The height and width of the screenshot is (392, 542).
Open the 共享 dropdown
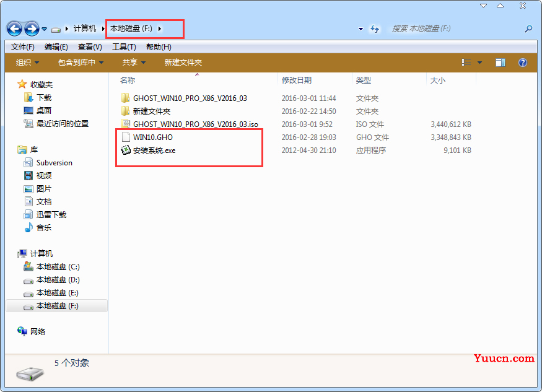(134, 63)
